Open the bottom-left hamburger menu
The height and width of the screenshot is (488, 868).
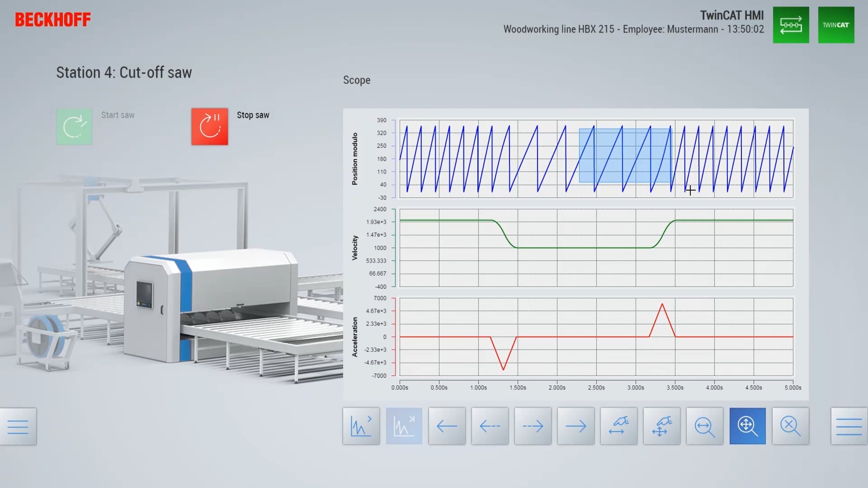(x=18, y=427)
